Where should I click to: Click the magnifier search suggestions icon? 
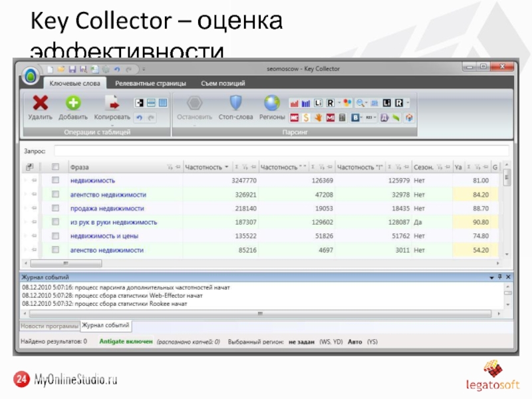click(x=360, y=103)
